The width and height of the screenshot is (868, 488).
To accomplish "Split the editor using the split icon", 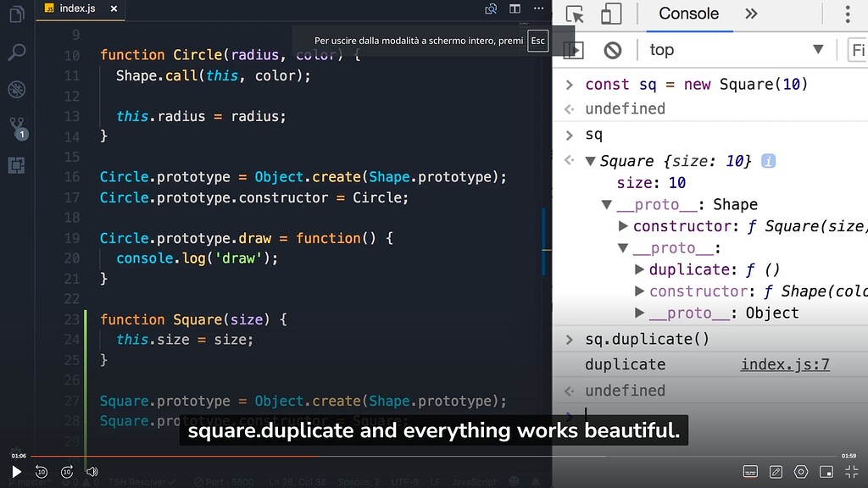I will point(515,8).
